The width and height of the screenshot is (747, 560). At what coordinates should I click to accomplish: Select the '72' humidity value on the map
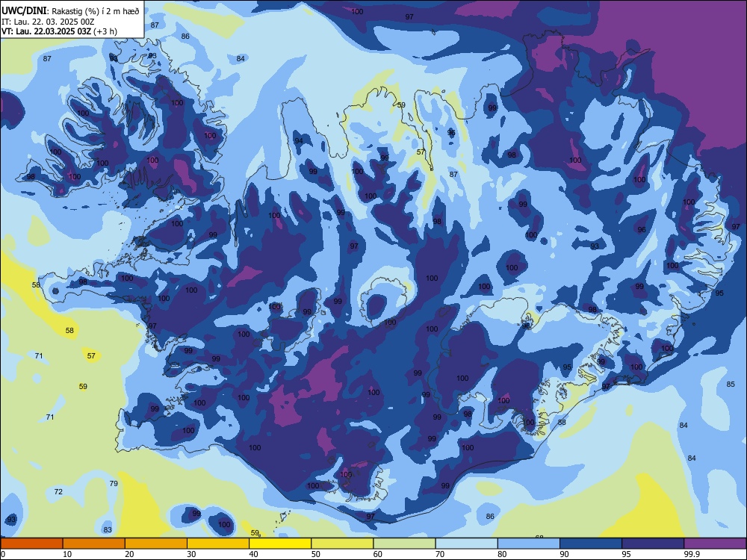pos(58,491)
